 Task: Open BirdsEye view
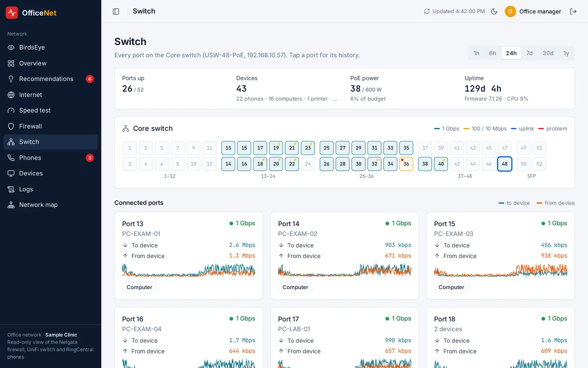point(51,47)
